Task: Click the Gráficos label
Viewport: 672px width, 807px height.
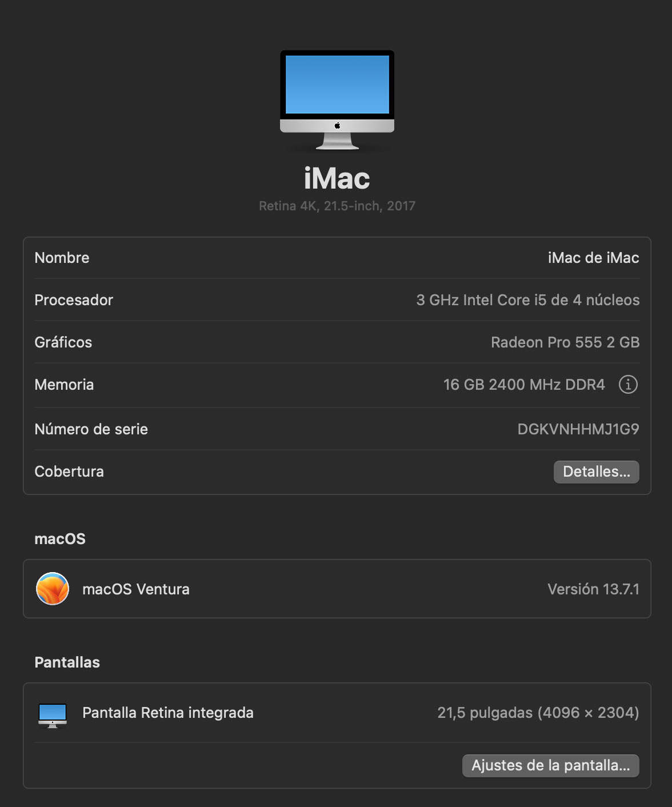Action: tap(63, 342)
